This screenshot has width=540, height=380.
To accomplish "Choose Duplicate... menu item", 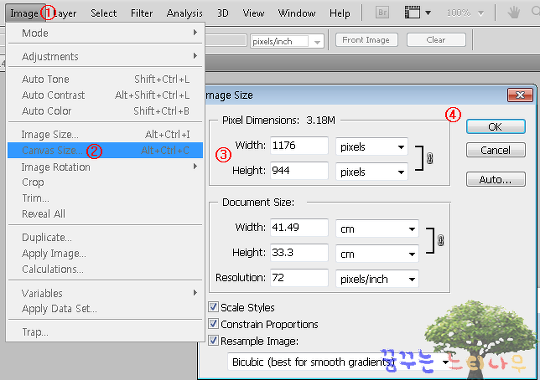I will click(x=105, y=237).
